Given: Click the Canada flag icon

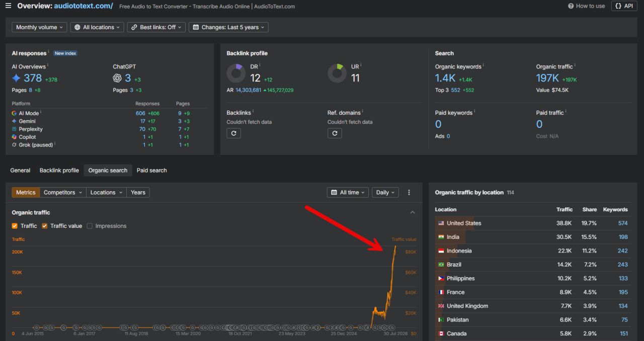Looking at the screenshot, I should pos(441,333).
